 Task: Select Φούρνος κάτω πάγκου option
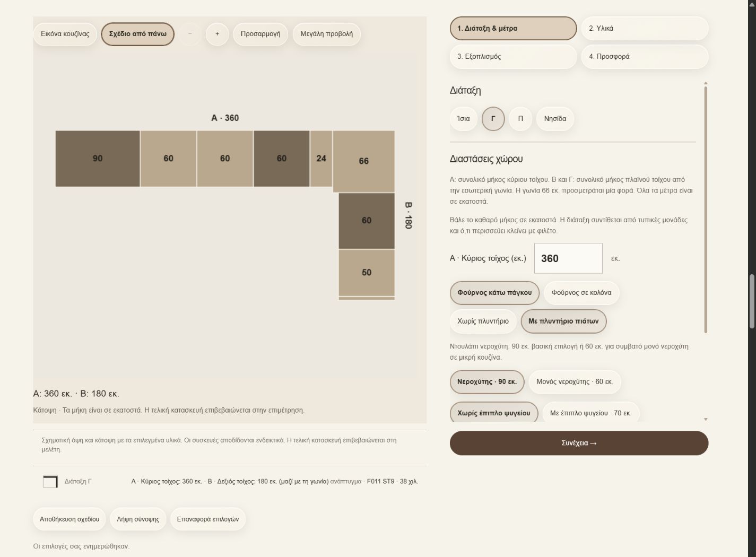click(494, 293)
